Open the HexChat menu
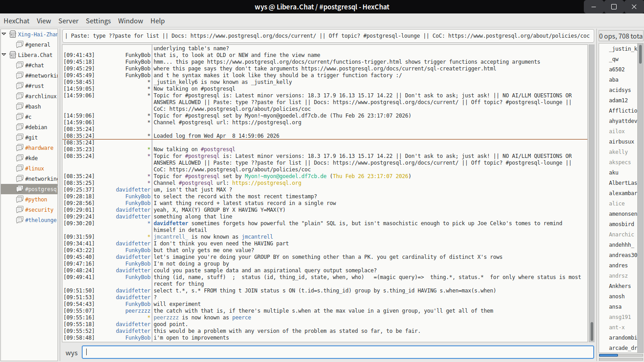Viewport: 644px width, 362px height. pyautogui.click(x=16, y=21)
